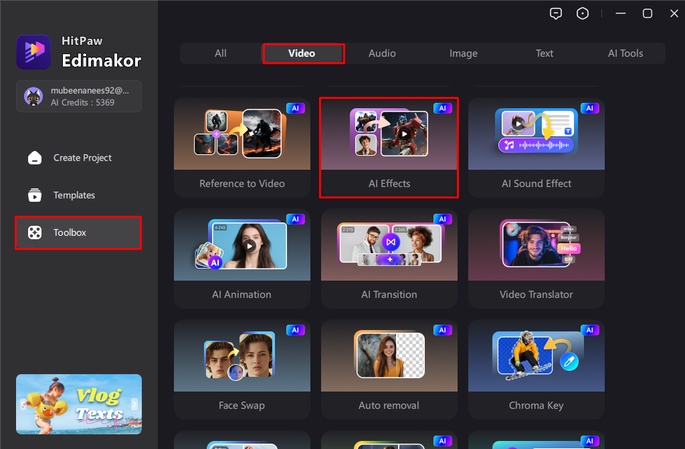Click the Vlog Texts promo banner
The image size is (685, 449).
click(79, 404)
